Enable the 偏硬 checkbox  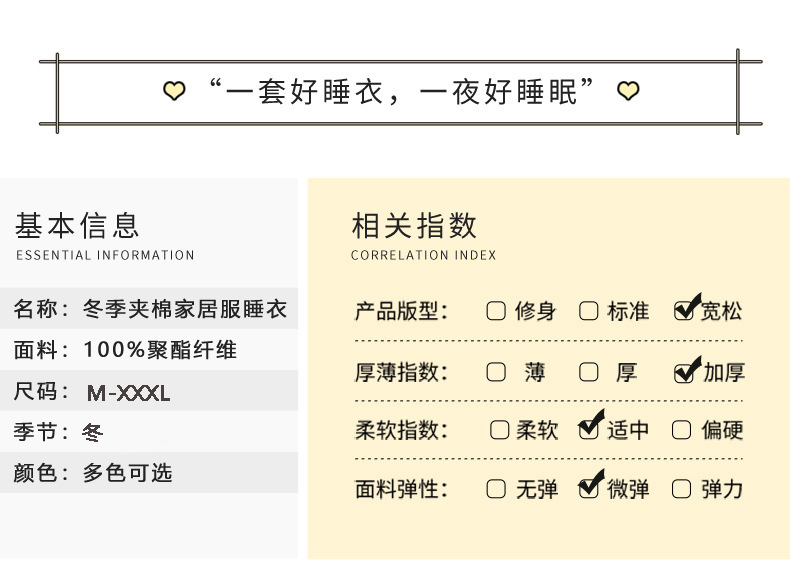[682, 431]
